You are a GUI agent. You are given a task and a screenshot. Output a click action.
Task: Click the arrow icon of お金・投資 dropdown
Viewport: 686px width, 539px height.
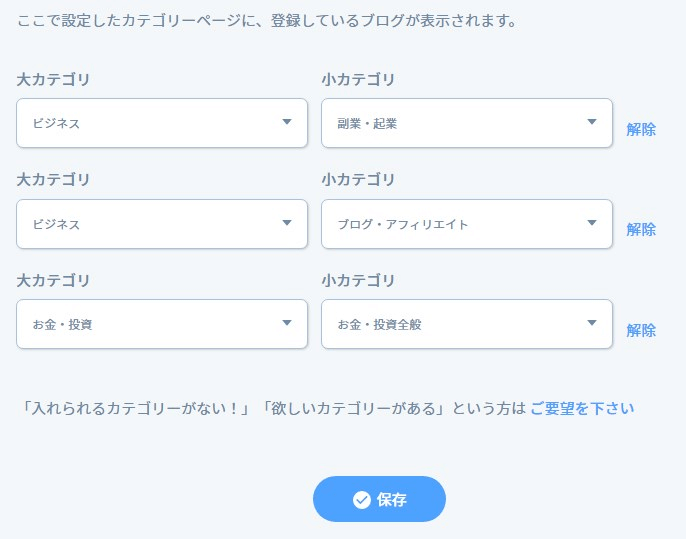coord(287,323)
